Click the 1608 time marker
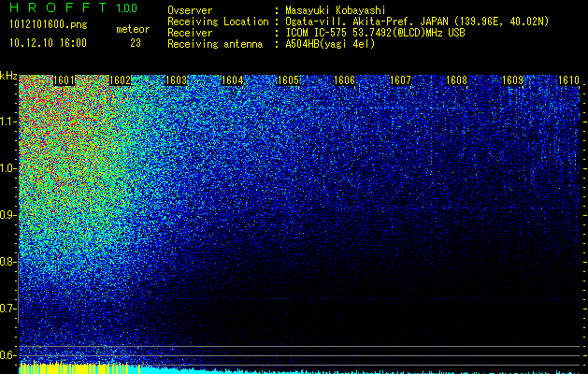Image resolution: width=588 pixels, height=374 pixels. pyautogui.click(x=457, y=80)
